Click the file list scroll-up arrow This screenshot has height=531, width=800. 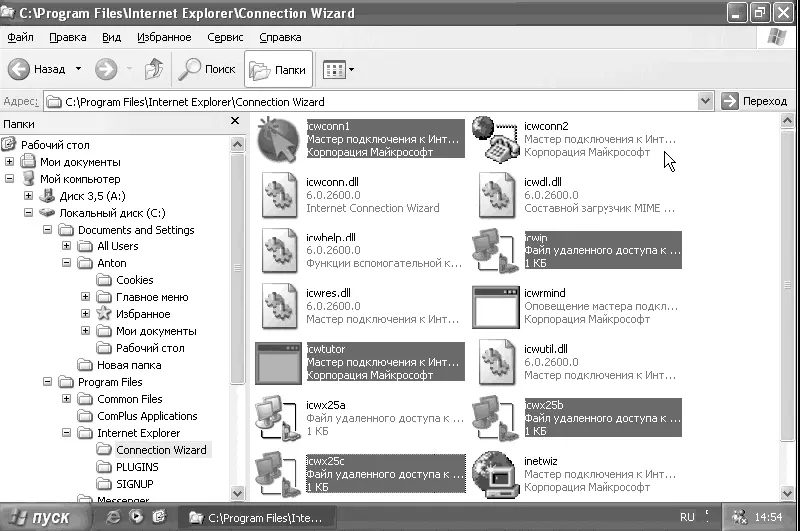[x=787, y=121]
